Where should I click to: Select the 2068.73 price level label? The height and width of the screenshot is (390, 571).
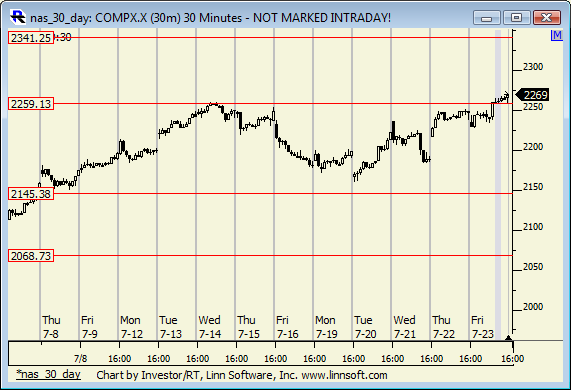point(31,256)
